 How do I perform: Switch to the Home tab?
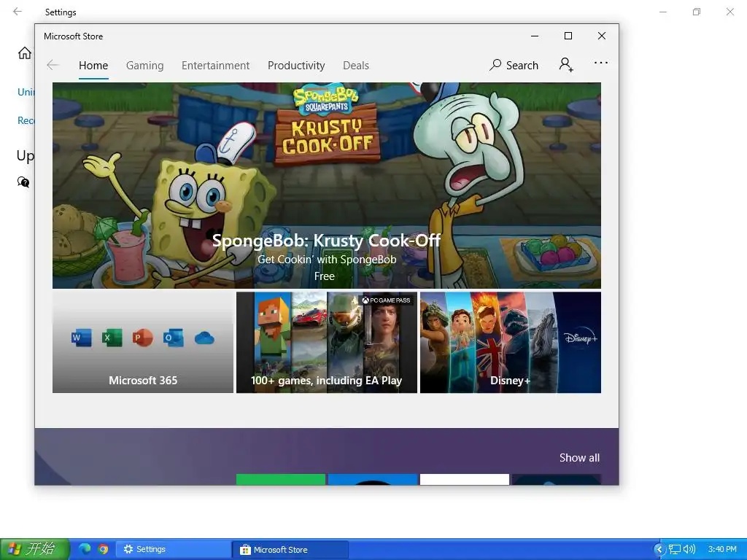tap(93, 65)
